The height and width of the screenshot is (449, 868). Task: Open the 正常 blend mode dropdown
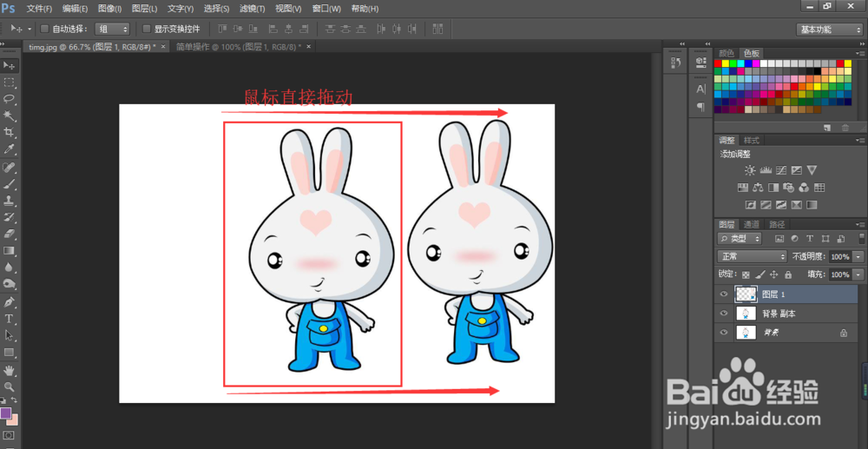coord(752,257)
